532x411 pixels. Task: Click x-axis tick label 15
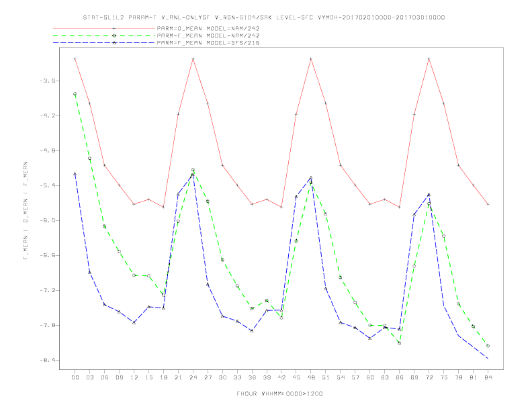tap(148, 377)
